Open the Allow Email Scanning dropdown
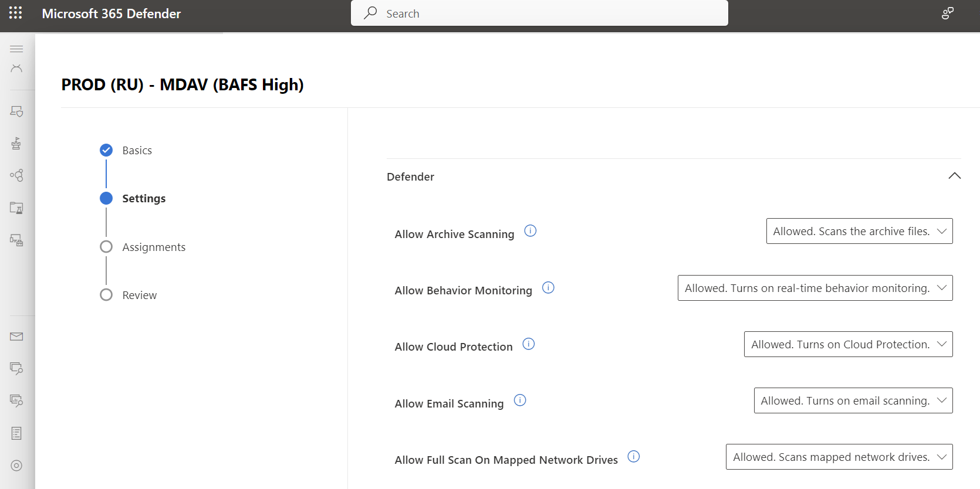The width and height of the screenshot is (980, 489). click(853, 400)
